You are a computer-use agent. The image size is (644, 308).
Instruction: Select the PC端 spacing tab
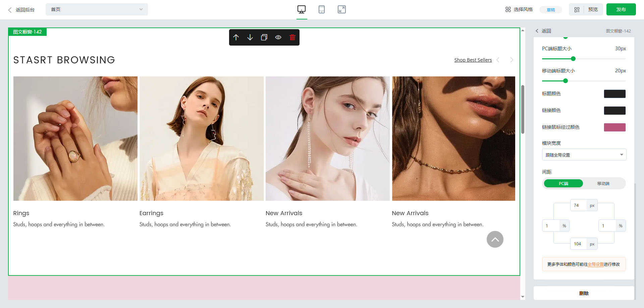(563, 183)
